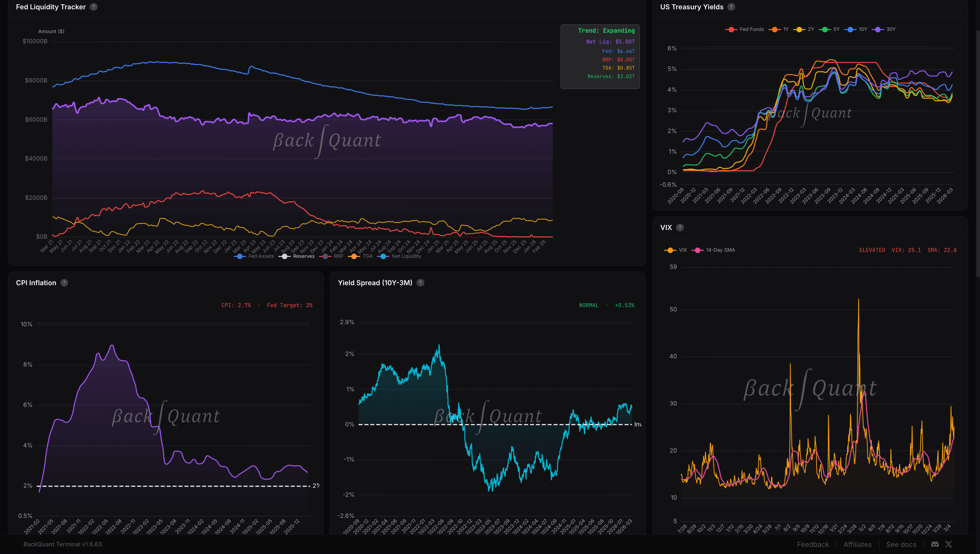Open help for US Treasury Yields panel

(731, 7)
